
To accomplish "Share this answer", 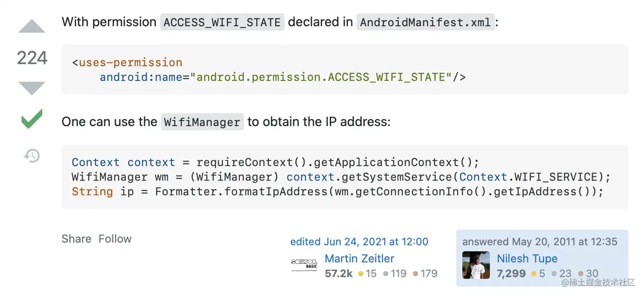I will 76,239.
